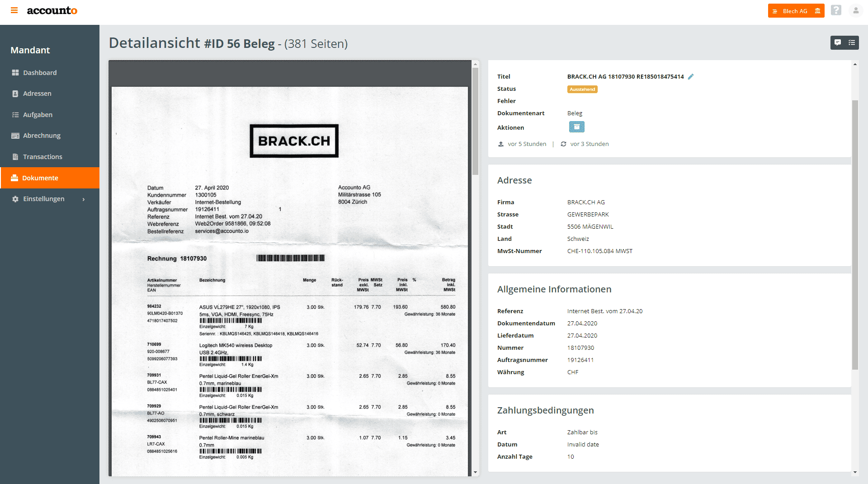The height and width of the screenshot is (484, 868).
Task: Open the hamburger menu icon
Action: (x=14, y=10)
